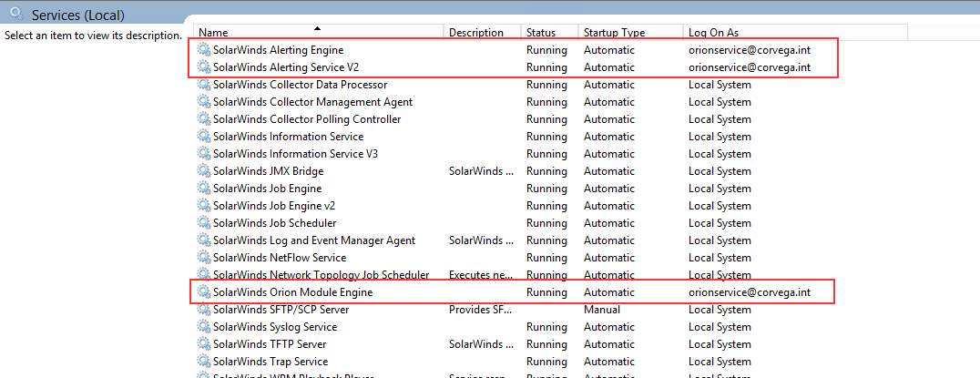980x378 pixels.
Task: Click Automatic startup type of NetFlow Service
Action: coord(609,258)
